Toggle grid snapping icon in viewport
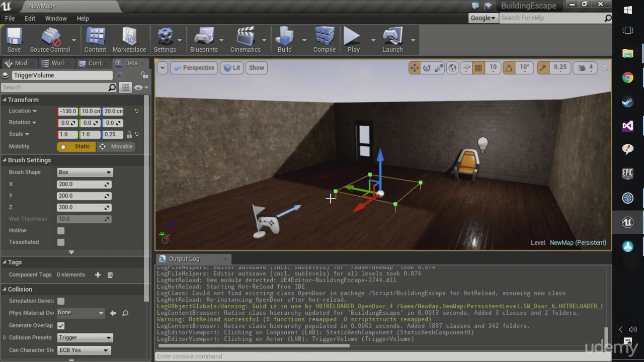 pyautogui.click(x=478, y=67)
